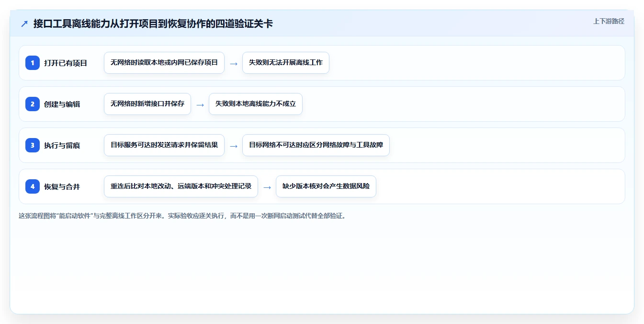Select step badge number 4

(33, 186)
